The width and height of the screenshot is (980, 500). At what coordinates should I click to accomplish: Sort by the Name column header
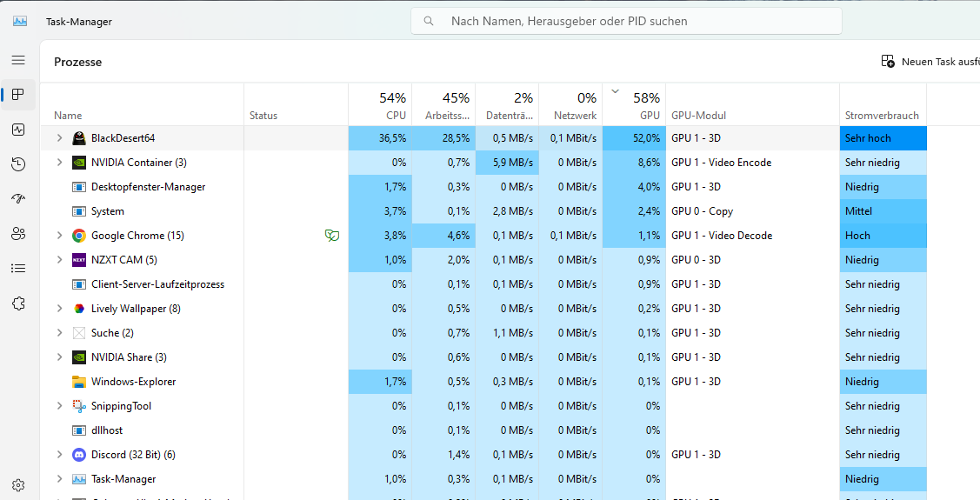tap(142, 104)
